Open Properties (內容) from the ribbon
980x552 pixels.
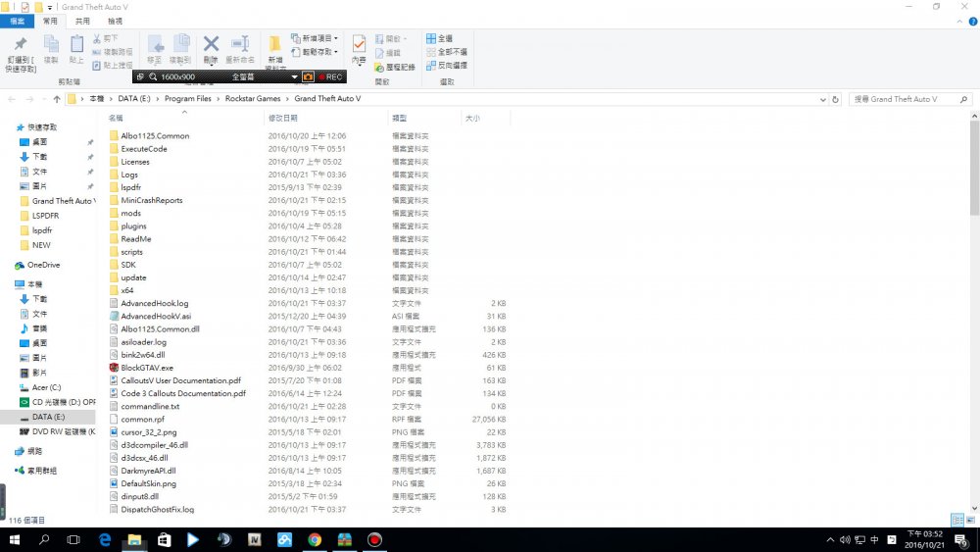point(359,49)
